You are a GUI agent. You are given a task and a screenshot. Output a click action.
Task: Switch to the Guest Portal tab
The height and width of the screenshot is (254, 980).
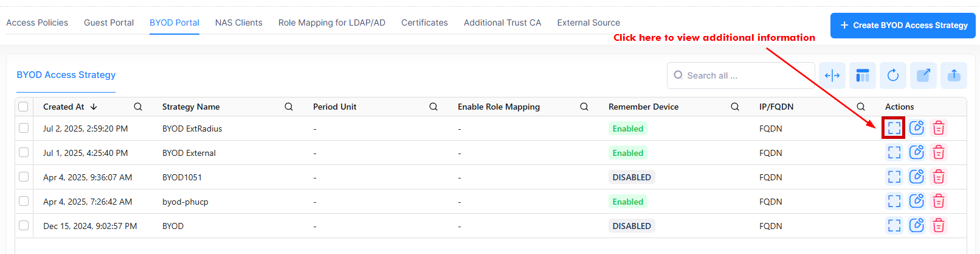109,23
